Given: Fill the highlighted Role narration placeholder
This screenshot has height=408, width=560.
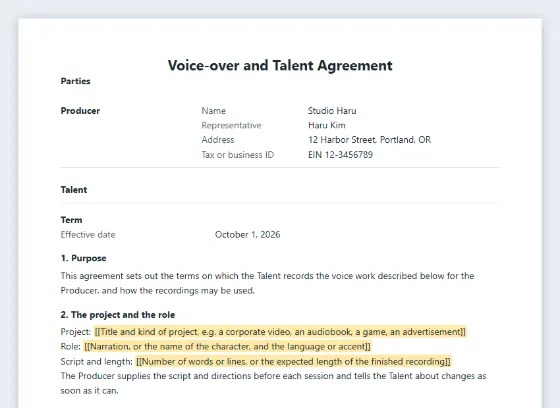Looking at the screenshot, I should pos(227,347).
